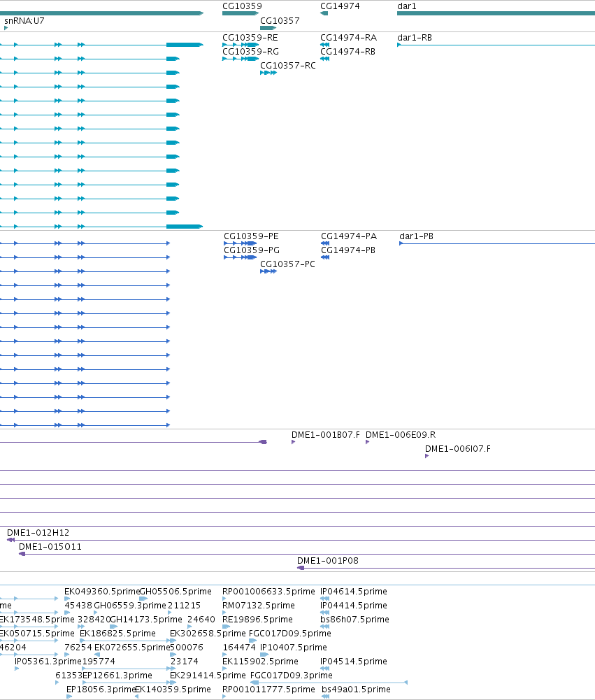Click the EST labeled 164474
Viewport: 595px width, 700px height.
click(239, 648)
